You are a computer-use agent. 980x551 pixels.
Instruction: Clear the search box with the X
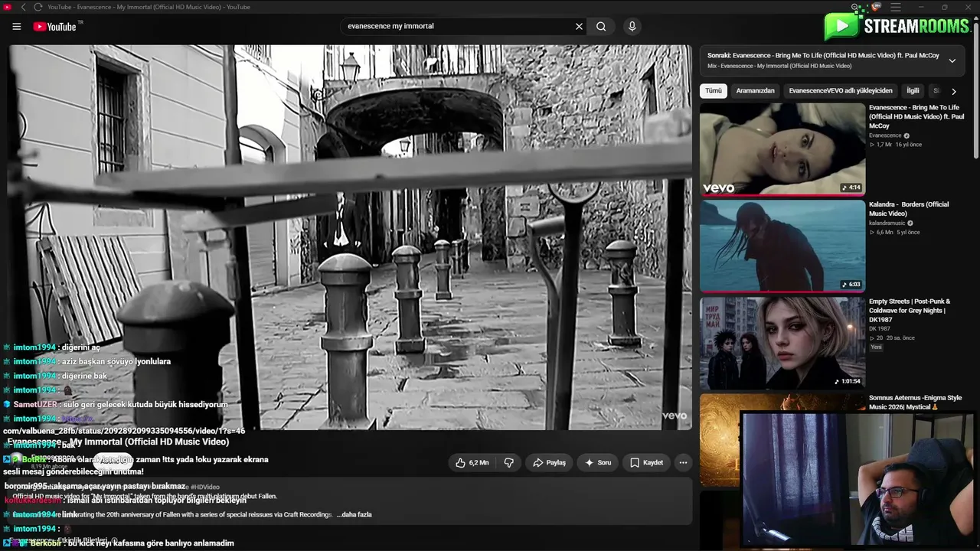pyautogui.click(x=580, y=26)
